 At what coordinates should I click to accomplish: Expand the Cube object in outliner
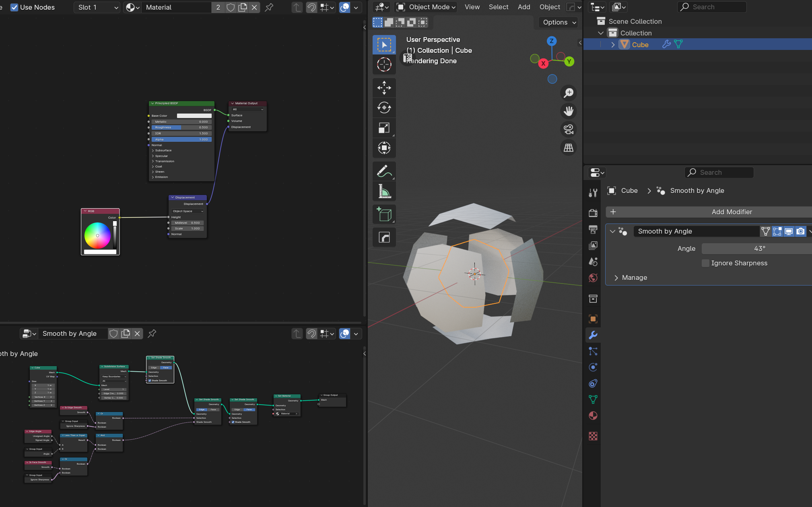[613, 45]
